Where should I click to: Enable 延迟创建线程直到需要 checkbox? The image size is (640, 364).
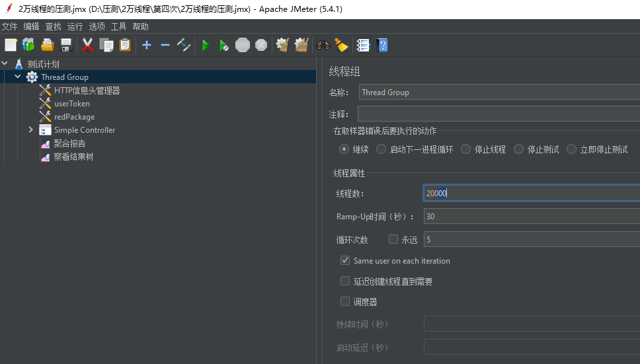coord(345,281)
